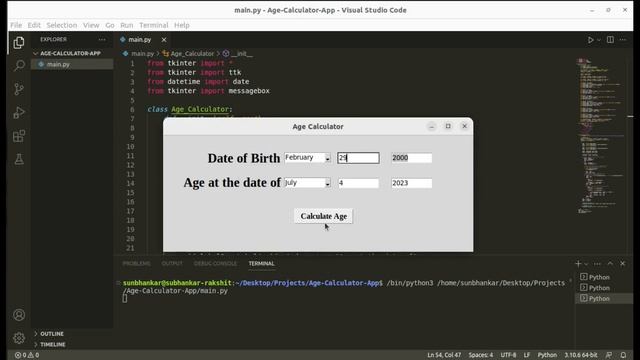Image resolution: width=640 pixels, height=360 pixels.
Task: Open the Help menu
Action: pos(182,25)
